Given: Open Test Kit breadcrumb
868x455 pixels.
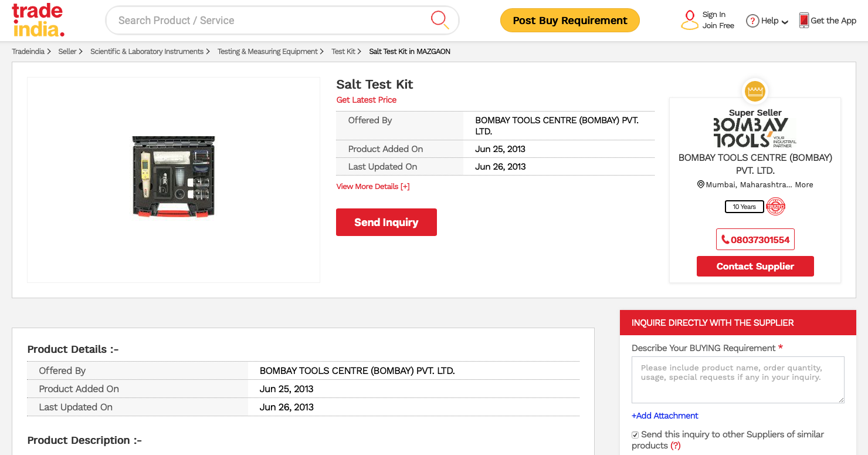Looking at the screenshot, I should pos(343,52).
